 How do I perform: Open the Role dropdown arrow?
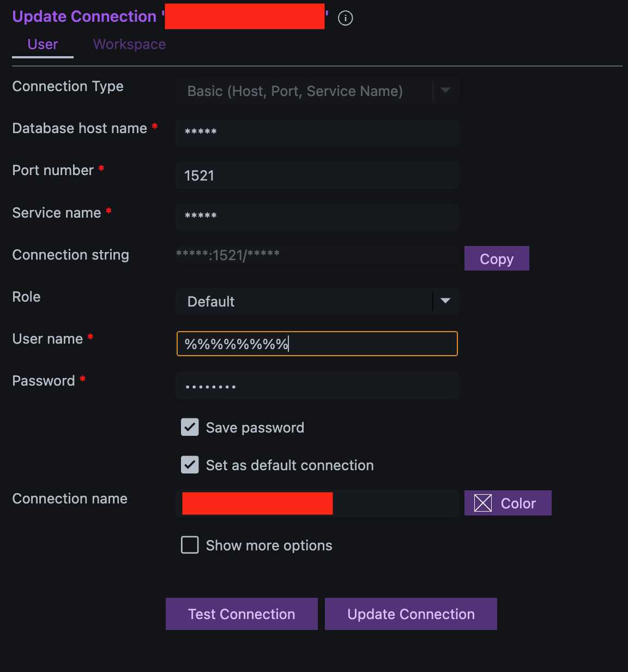[445, 301]
